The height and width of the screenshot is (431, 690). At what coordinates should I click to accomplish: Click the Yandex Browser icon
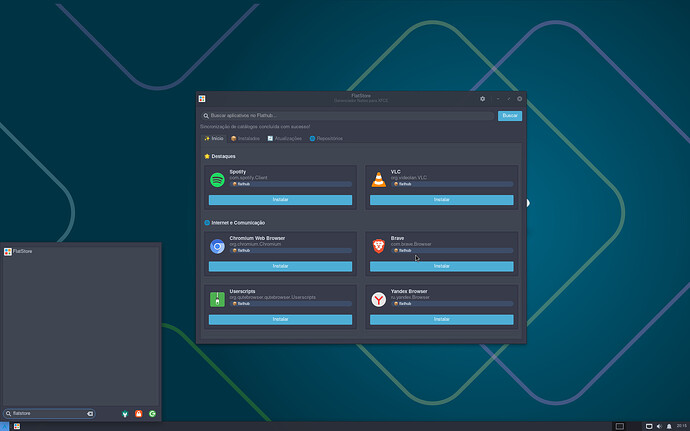coord(378,299)
